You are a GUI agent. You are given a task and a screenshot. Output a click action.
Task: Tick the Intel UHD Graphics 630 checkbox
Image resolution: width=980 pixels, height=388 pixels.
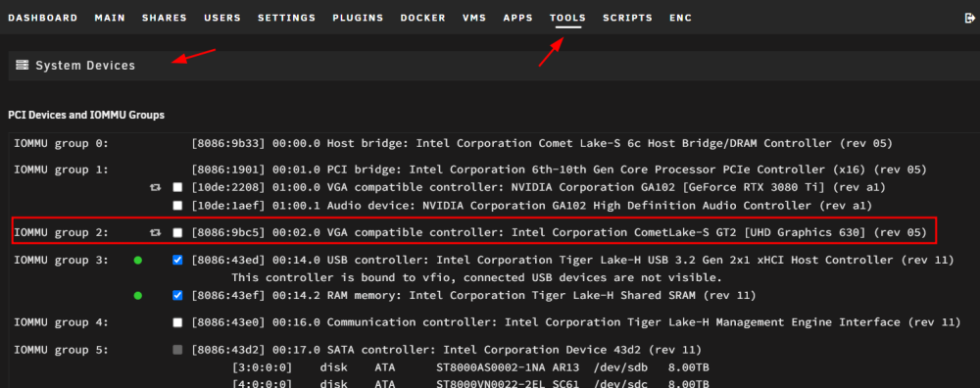(x=178, y=233)
